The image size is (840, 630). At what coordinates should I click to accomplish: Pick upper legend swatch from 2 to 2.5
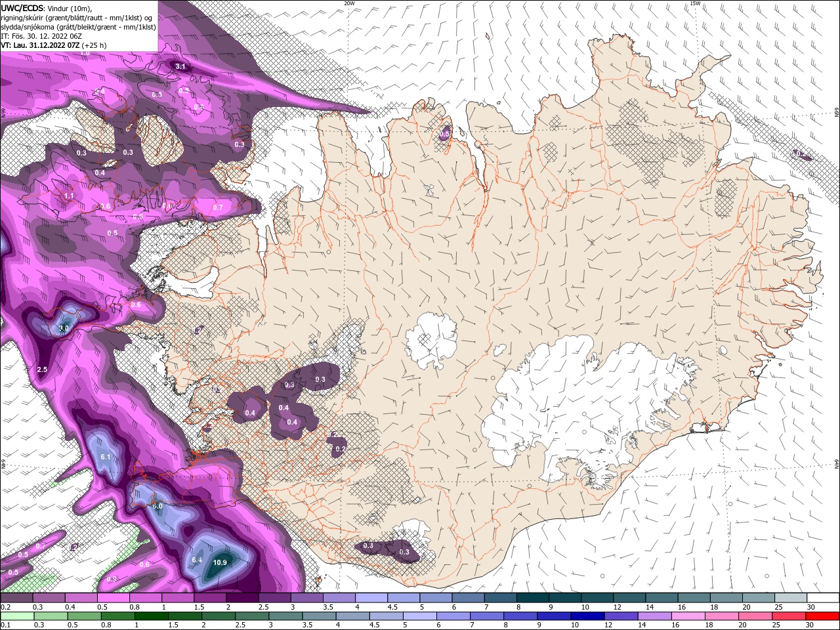click(242, 598)
